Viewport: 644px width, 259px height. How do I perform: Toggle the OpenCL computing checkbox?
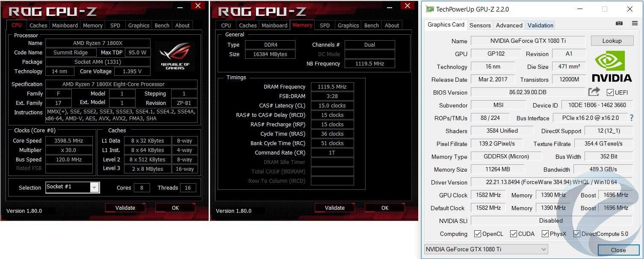click(478, 234)
